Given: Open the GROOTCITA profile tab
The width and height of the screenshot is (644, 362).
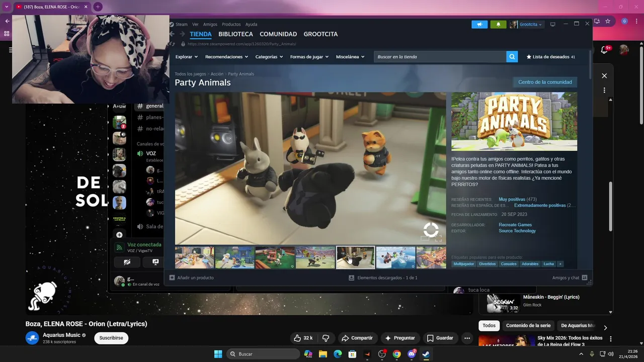Looking at the screenshot, I should tap(320, 34).
